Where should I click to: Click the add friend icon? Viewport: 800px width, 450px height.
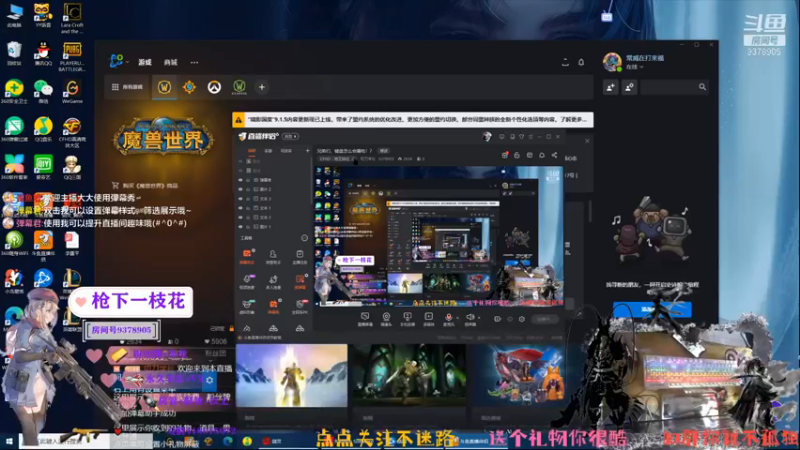611,87
